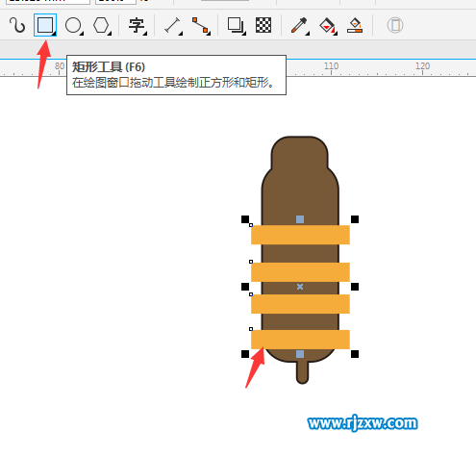Click the brown rounded top of the shape

click(x=300, y=152)
